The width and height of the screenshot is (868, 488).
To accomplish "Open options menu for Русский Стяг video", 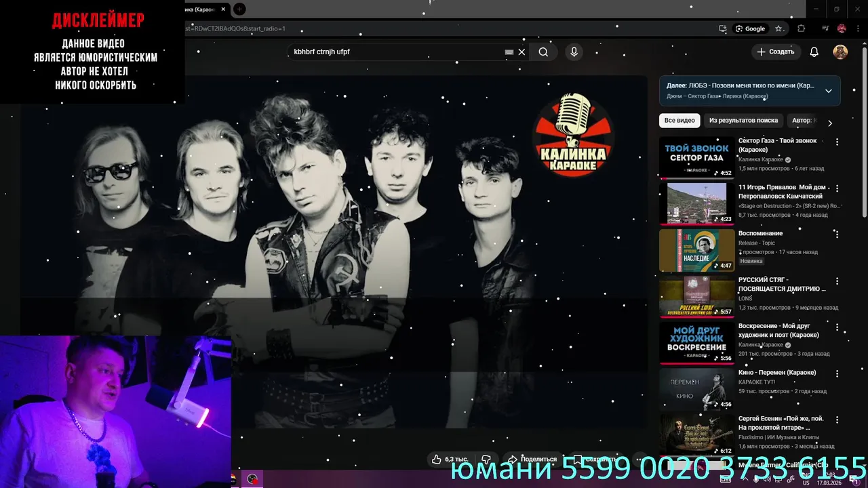I will point(837,281).
